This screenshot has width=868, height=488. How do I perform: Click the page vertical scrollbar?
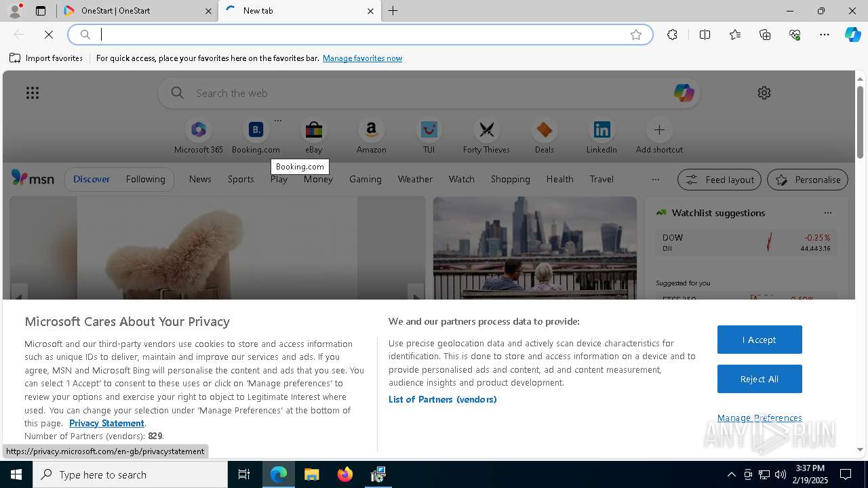click(860, 122)
